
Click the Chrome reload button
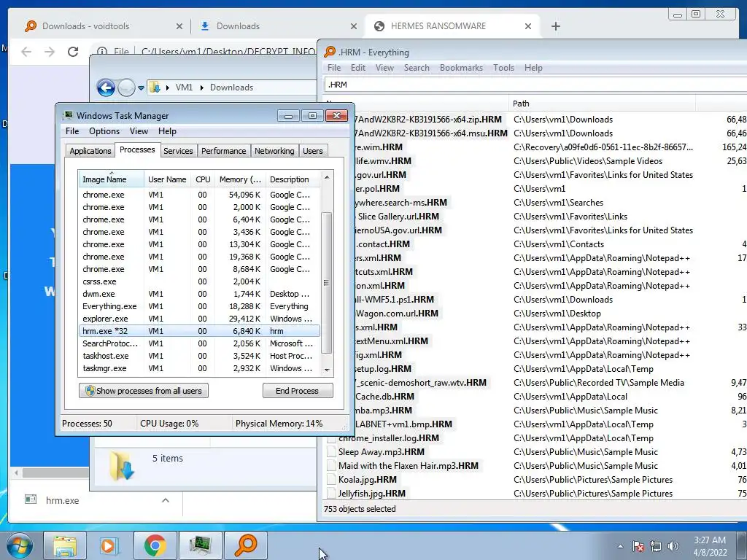(x=73, y=52)
